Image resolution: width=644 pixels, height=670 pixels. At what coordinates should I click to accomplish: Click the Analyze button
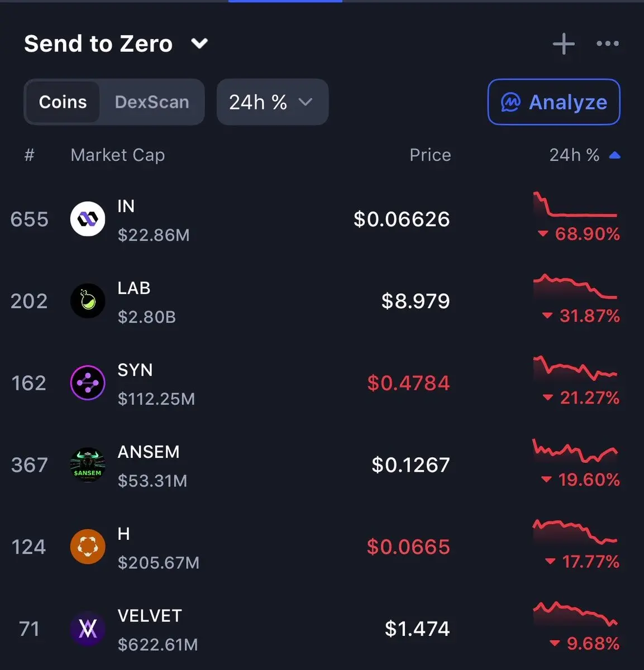click(x=554, y=102)
